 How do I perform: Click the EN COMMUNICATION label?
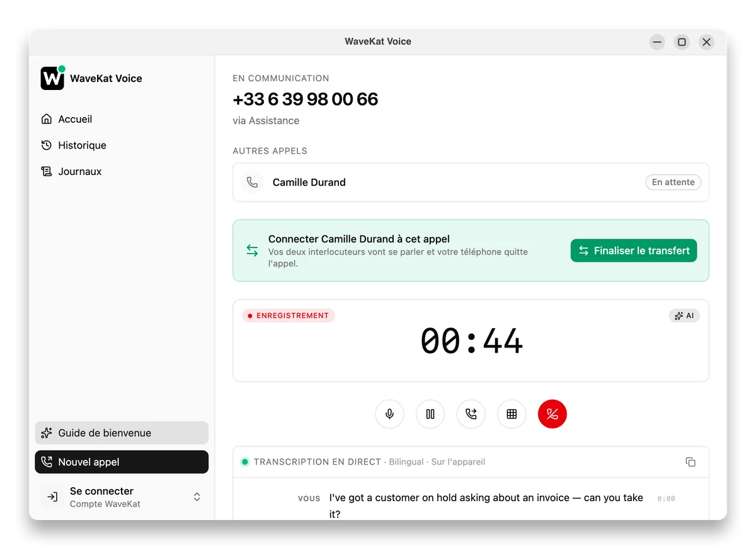pyautogui.click(x=281, y=79)
